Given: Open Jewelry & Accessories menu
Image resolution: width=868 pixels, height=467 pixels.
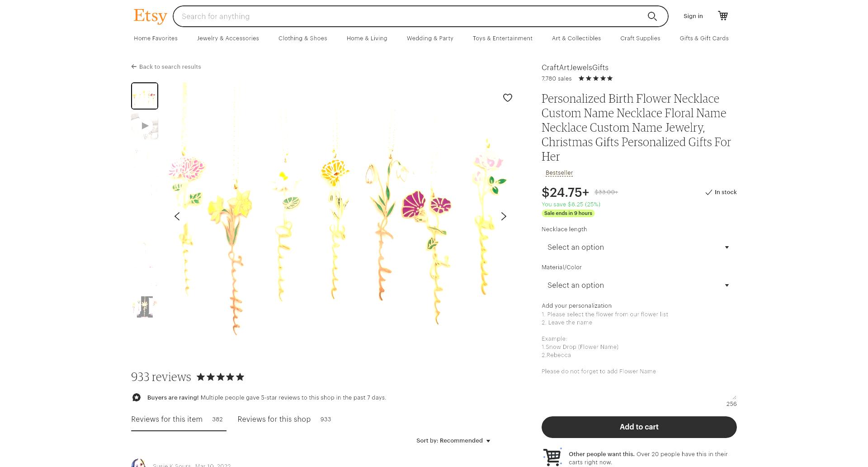Looking at the screenshot, I should pos(228,38).
